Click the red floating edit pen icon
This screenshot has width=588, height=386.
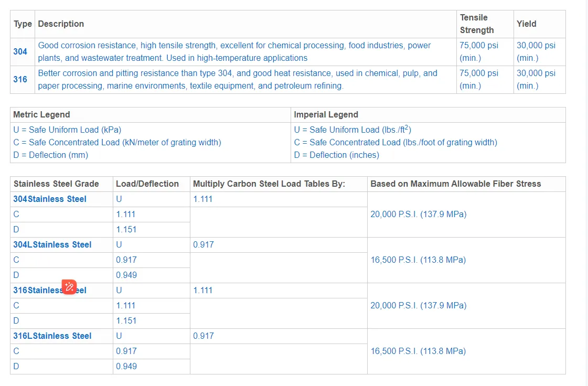[x=69, y=287]
